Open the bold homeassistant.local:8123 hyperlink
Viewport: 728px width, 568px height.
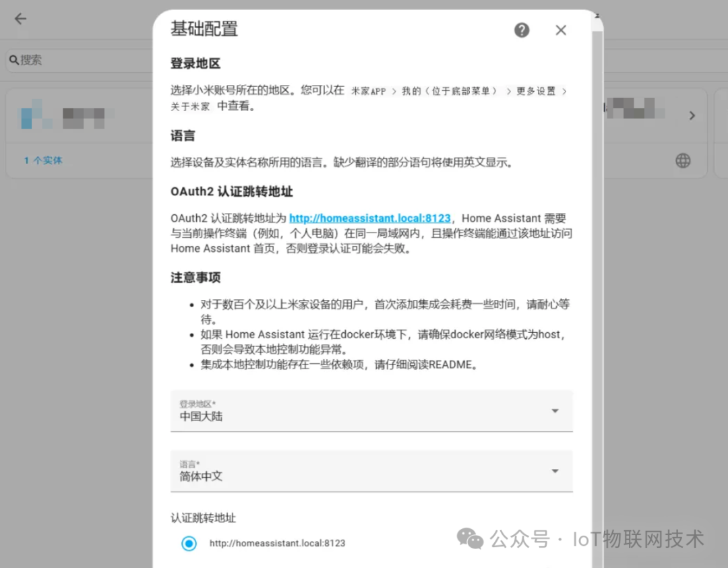369,218
